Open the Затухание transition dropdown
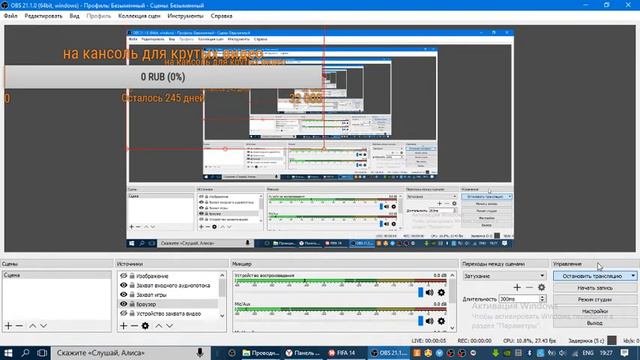The width and height of the screenshot is (640, 360). (x=504, y=276)
